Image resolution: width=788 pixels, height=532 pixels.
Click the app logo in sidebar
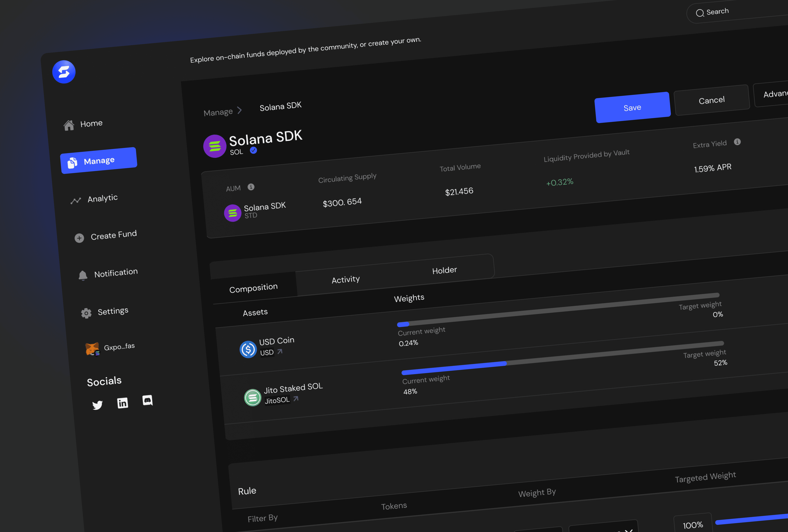[64, 72]
